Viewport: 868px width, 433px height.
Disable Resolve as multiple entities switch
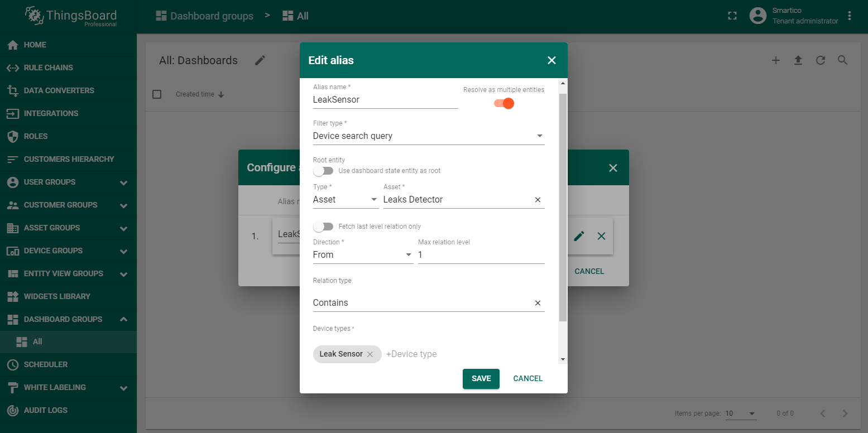tap(503, 103)
